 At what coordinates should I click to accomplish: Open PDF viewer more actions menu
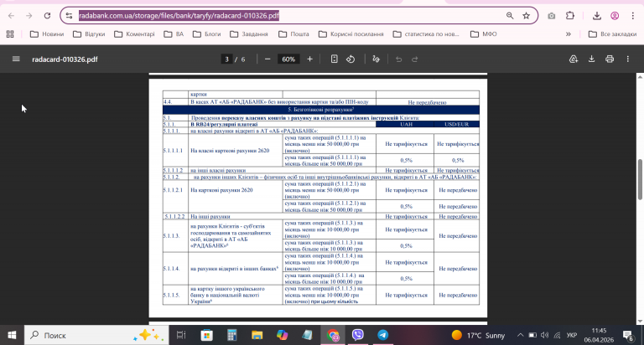point(627,59)
